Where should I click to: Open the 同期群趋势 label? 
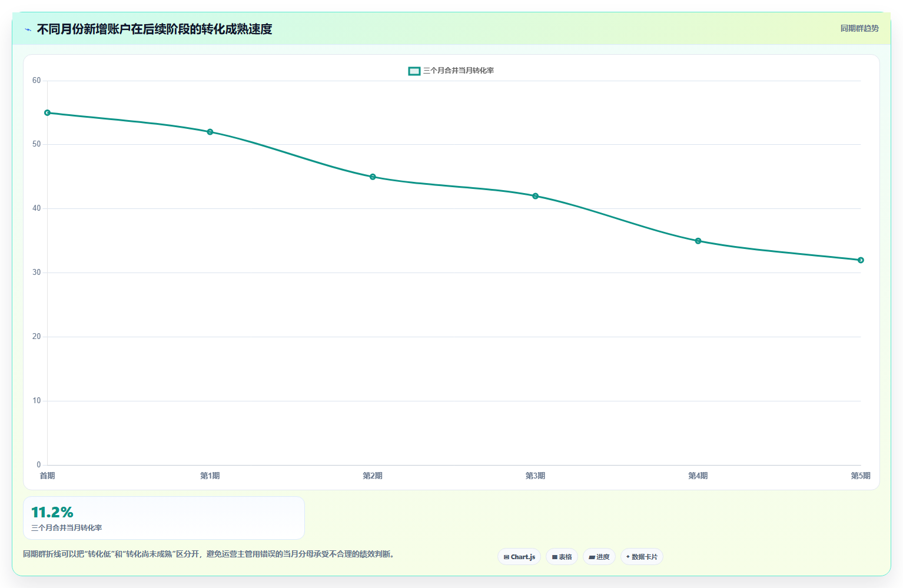[x=859, y=28]
